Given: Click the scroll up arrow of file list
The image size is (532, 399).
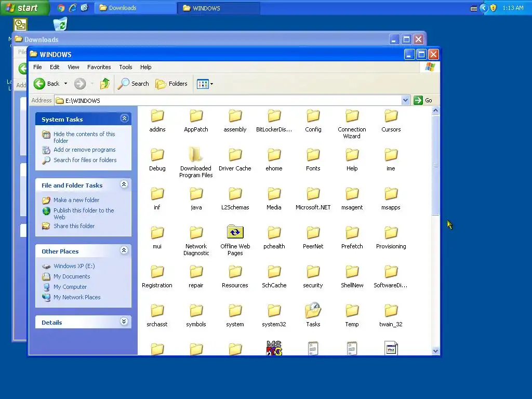Looking at the screenshot, I should tap(435, 110).
